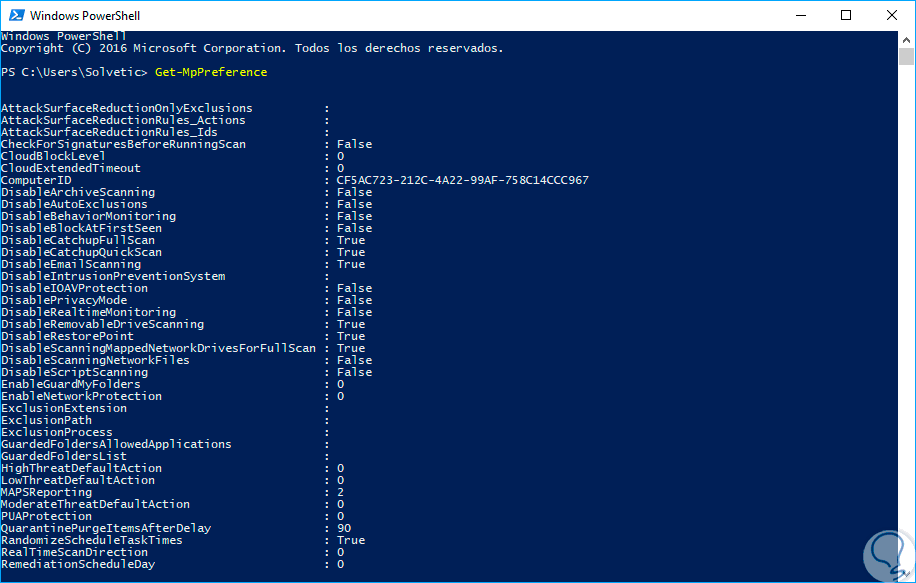Click the DisableCatchupFullScan True value

351,240
